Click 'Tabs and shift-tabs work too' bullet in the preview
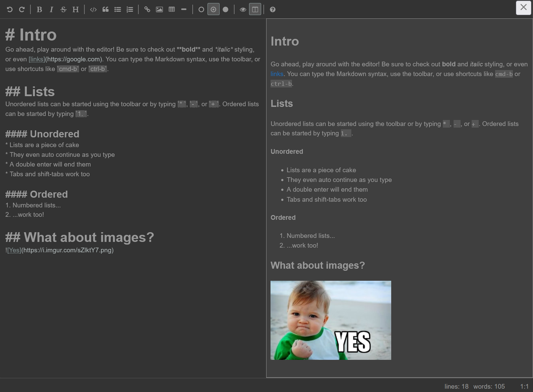Viewport: 533px width, 392px height. click(x=327, y=200)
